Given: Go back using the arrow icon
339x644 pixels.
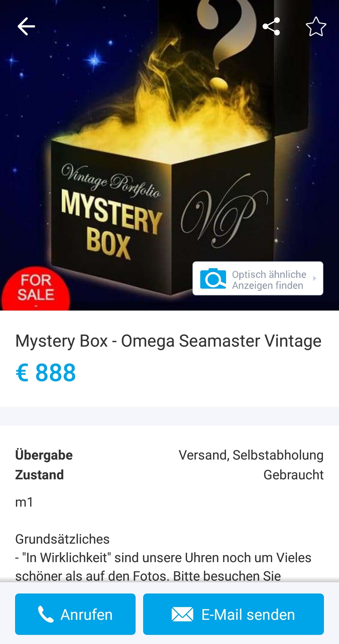Looking at the screenshot, I should 26,26.
